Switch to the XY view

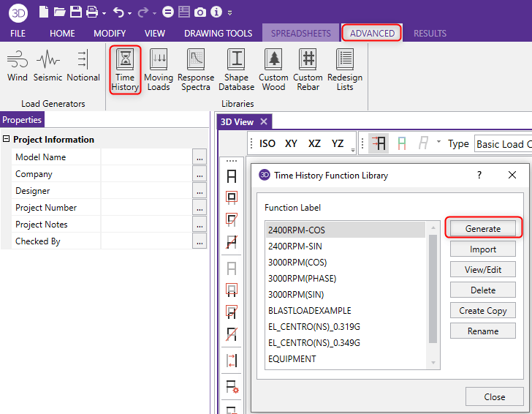coord(291,143)
